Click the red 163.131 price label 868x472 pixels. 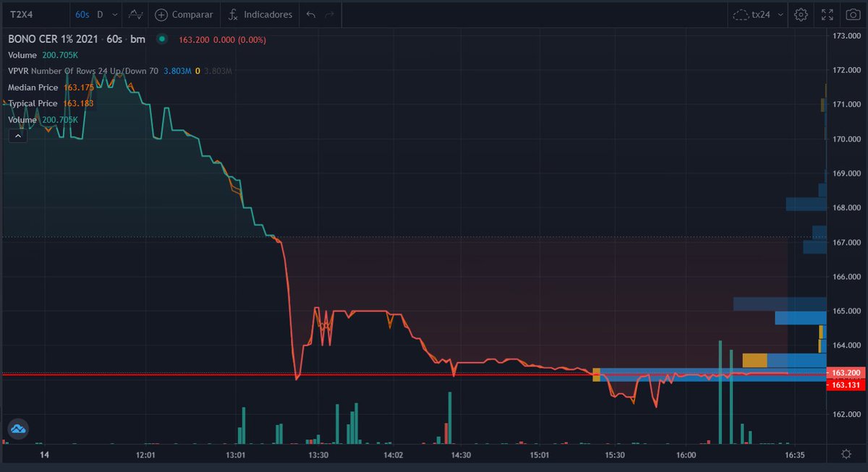pyautogui.click(x=846, y=385)
